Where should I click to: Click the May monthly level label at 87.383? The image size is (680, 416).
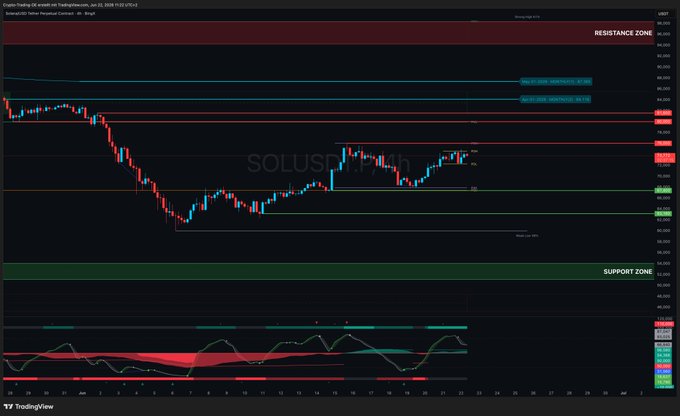click(556, 82)
